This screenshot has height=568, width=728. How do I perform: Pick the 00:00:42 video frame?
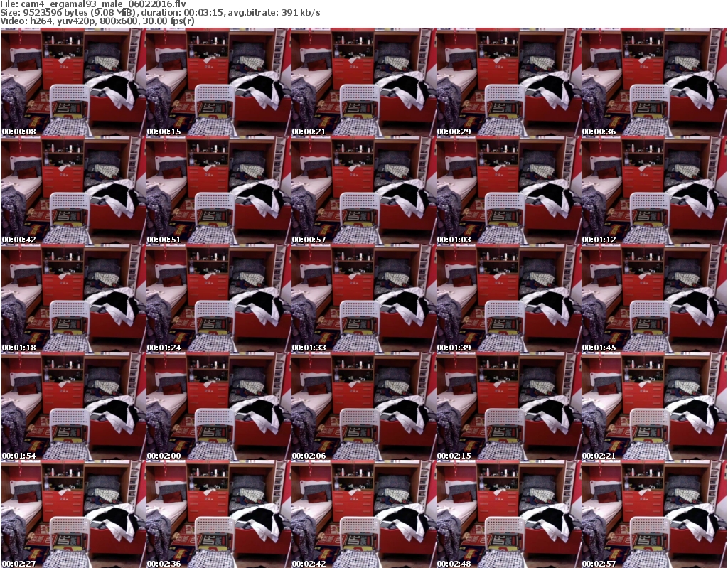coord(74,191)
